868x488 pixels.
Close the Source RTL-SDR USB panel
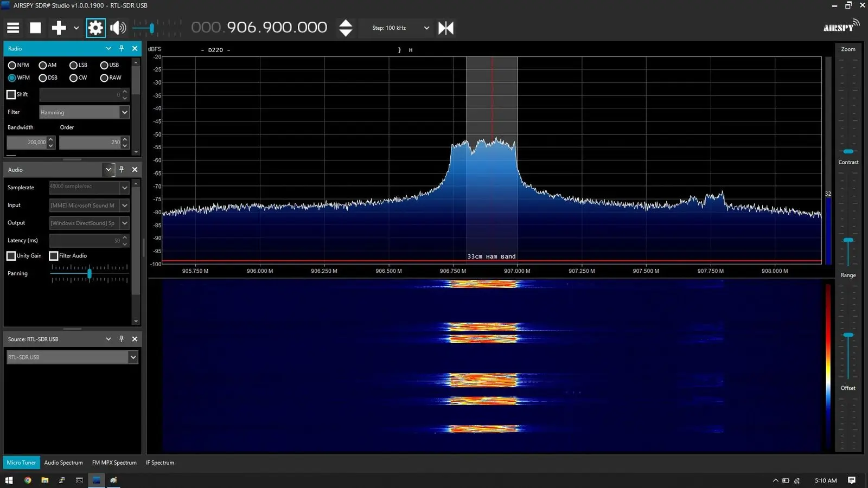135,339
